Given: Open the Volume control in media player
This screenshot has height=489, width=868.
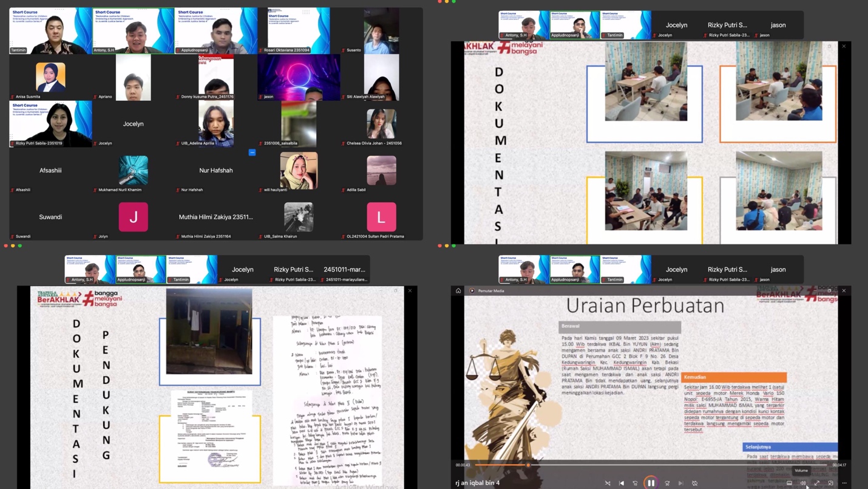Looking at the screenshot, I should 803,483.
